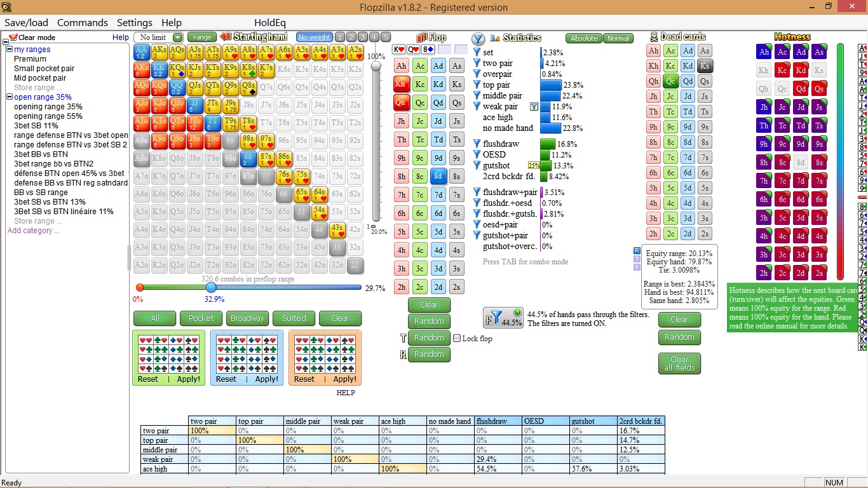Deselect the Qc dead card

coord(670,81)
